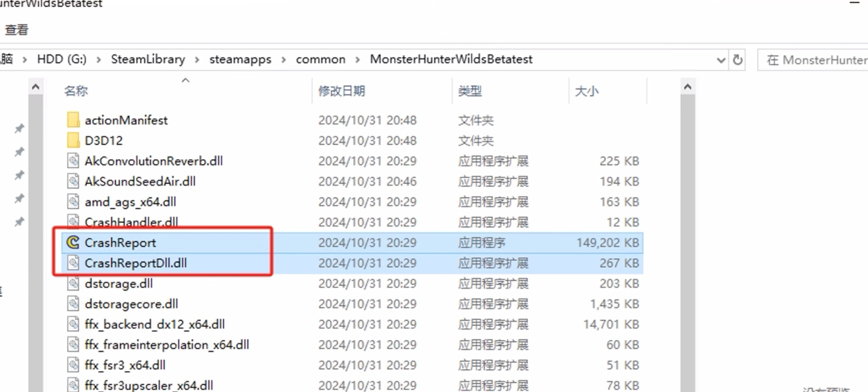Open the 查看 menu tab

(x=17, y=30)
